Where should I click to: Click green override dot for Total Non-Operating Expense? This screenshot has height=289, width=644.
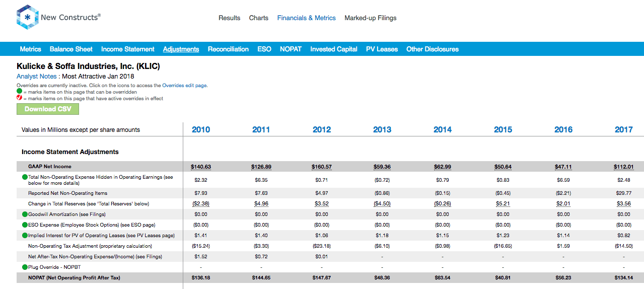[x=25, y=177]
